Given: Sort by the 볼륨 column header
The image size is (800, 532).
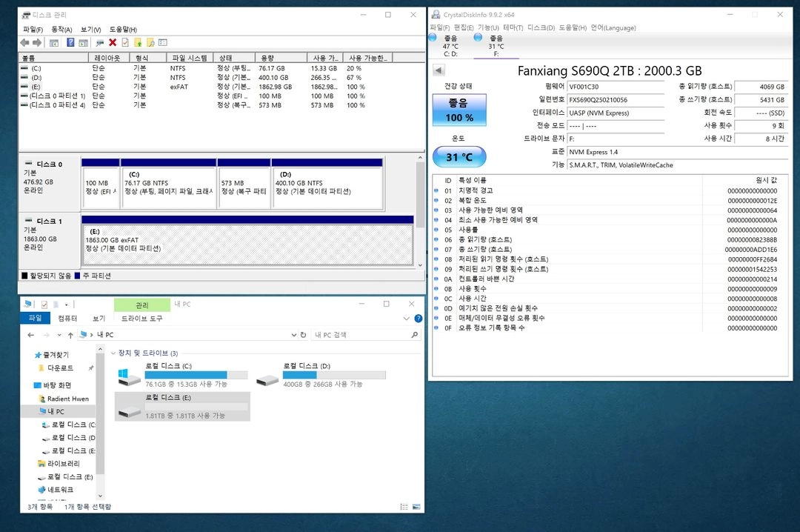Looking at the screenshot, I should click(x=53, y=58).
